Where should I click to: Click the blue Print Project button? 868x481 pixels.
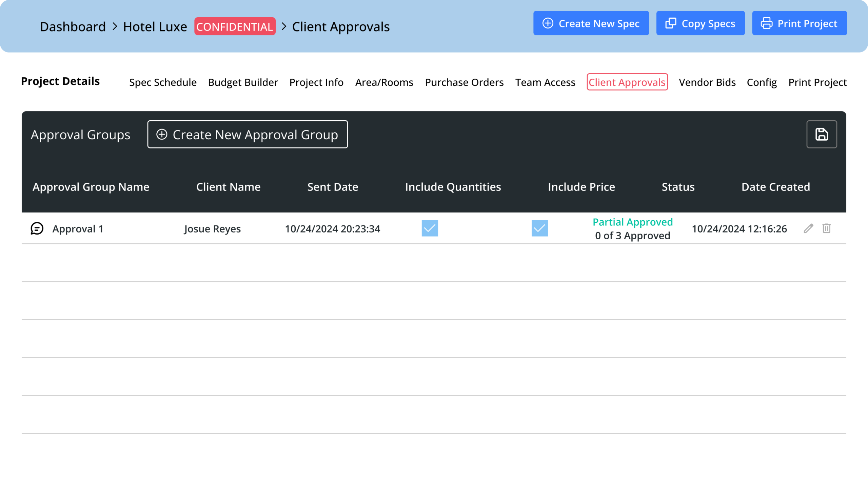pyautogui.click(x=800, y=23)
